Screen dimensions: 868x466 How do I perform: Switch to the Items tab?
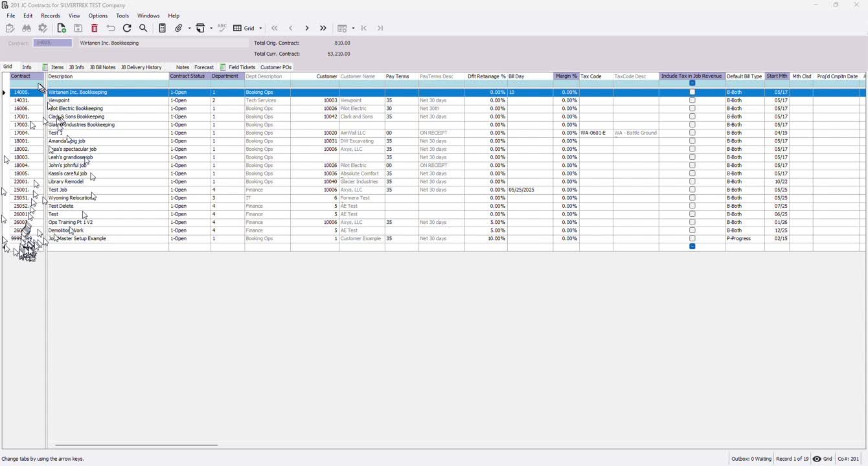tap(53, 67)
